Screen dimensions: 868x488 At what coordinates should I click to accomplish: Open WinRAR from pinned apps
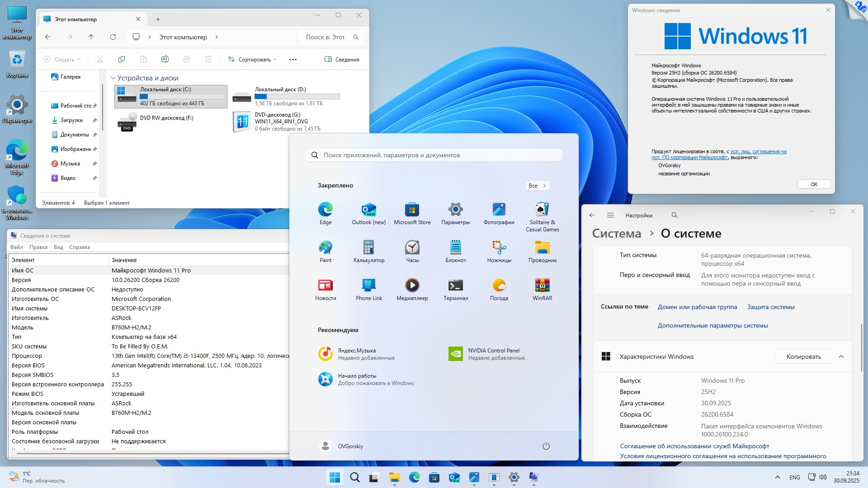pos(542,289)
